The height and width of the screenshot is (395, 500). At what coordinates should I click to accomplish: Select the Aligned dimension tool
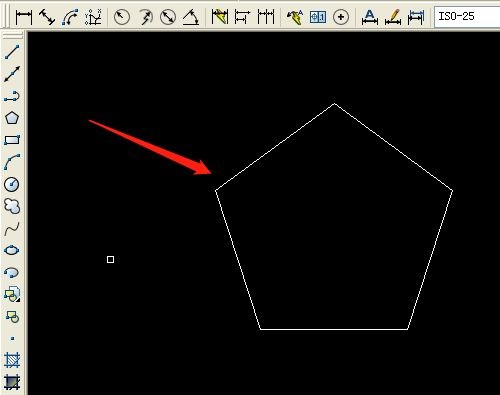tap(47, 17)
